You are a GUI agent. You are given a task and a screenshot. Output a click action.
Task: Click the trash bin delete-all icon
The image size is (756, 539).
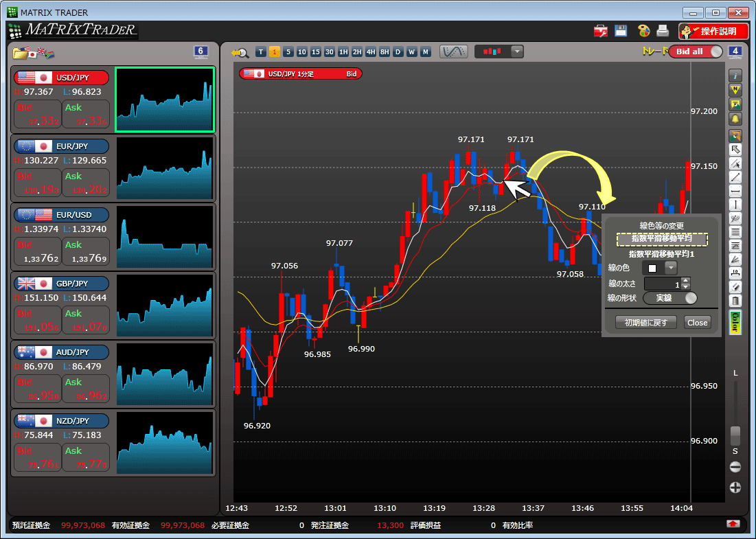pyautogui.click(x=735, y=301)
